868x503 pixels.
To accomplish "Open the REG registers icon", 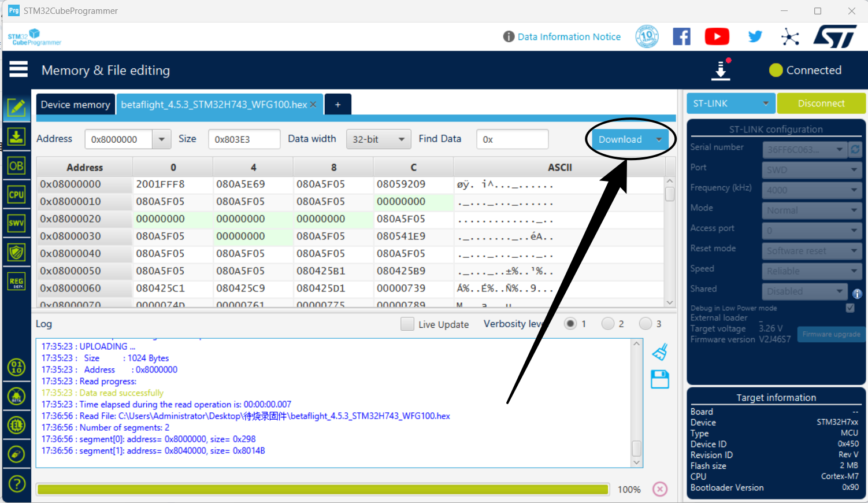I will [16, 282].
